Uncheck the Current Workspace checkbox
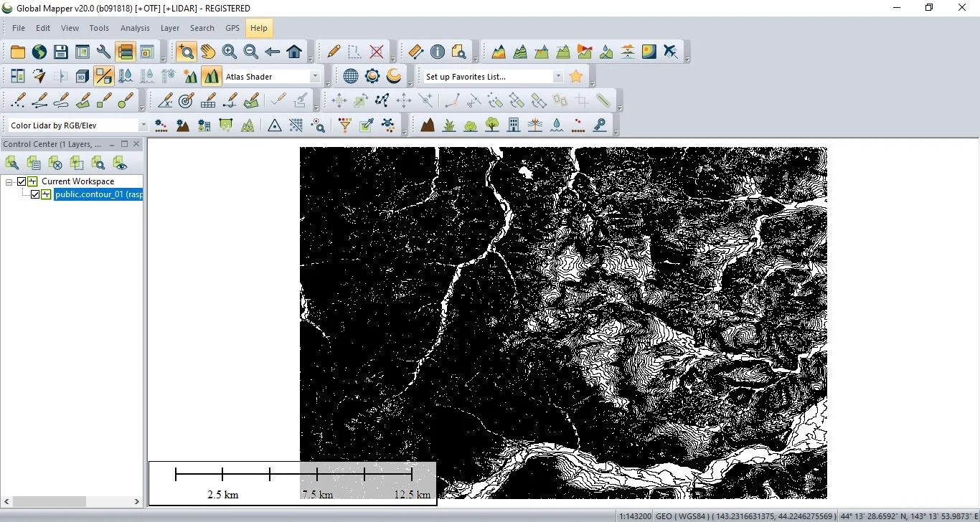This screenshot has height=522, width=980. (x=21, y=181)
